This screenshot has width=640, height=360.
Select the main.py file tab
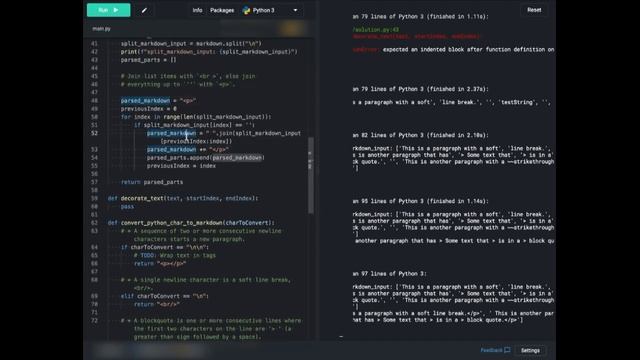pyautogui.click(x=101, y=29)
